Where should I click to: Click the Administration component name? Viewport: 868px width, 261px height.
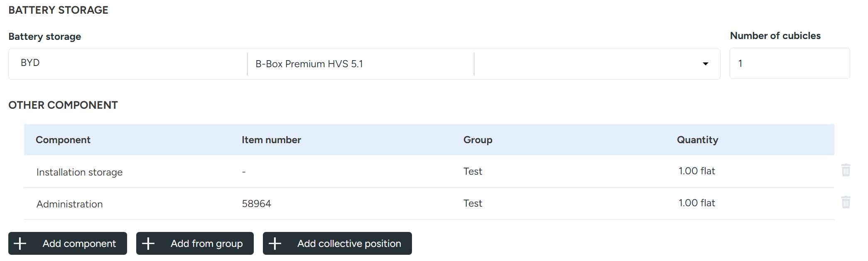pos(69,204)
